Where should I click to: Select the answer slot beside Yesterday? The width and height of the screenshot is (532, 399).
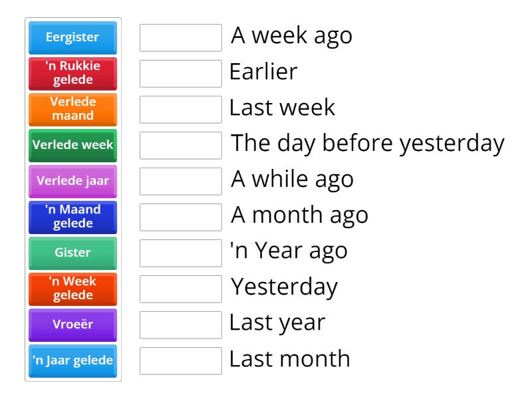[x=181, y=289]
